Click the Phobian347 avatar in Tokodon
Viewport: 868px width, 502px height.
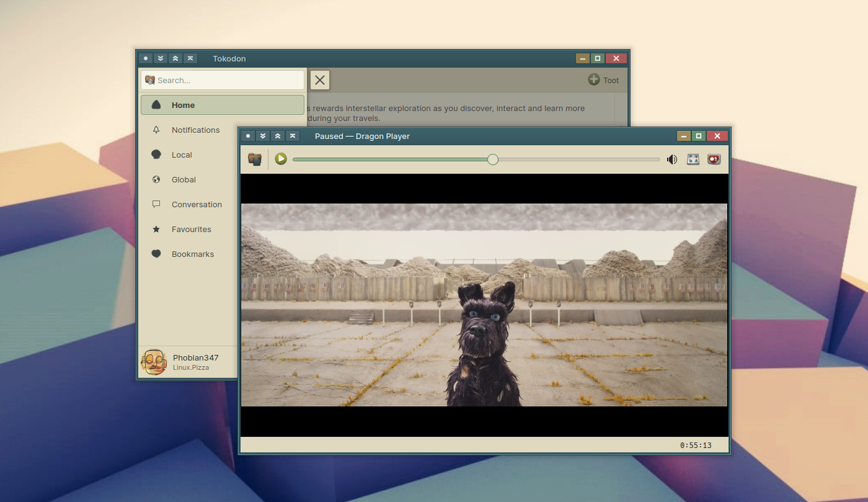coord(154,362)
